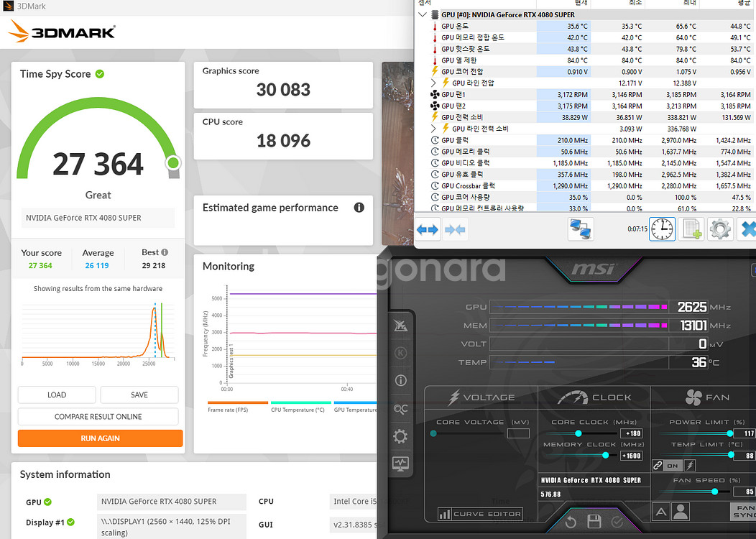Click the HWiNFO GPU 전력 소비 lightning icon
756x539 pixels.
tap(434, 117)
